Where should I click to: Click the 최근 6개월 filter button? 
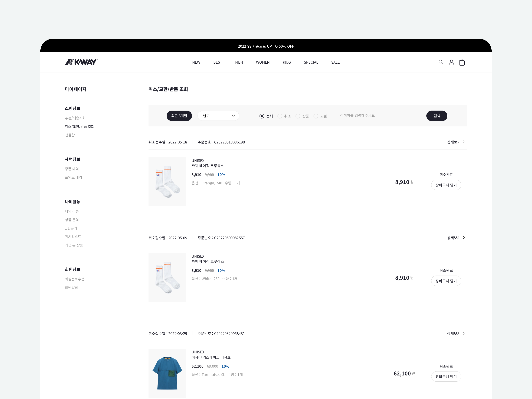179,116
